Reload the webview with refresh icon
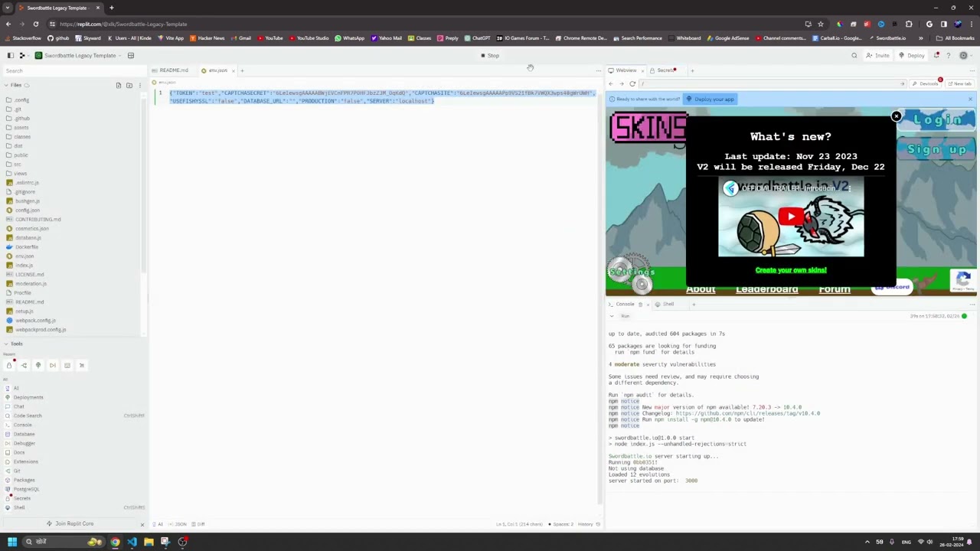 click(632, 83)
